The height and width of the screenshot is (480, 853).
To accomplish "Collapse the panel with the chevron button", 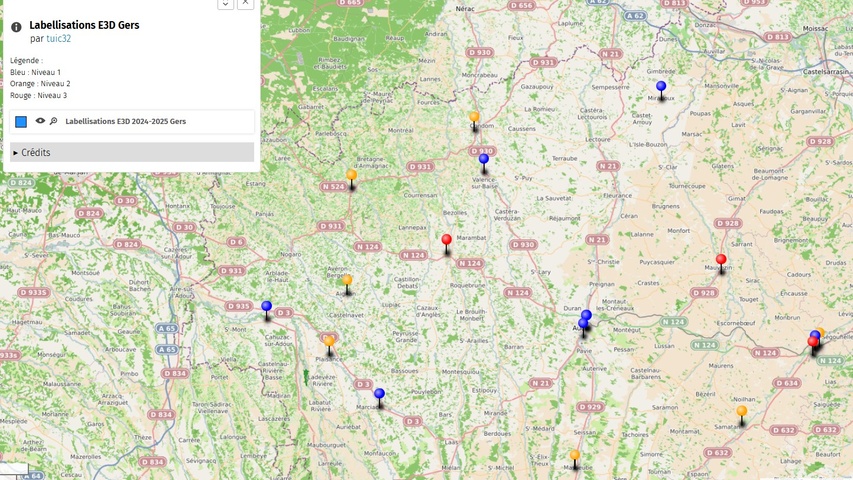I will (226, 4).
